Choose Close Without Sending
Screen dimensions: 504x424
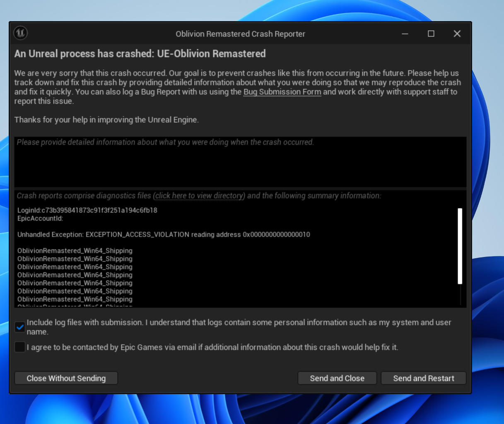66,378
